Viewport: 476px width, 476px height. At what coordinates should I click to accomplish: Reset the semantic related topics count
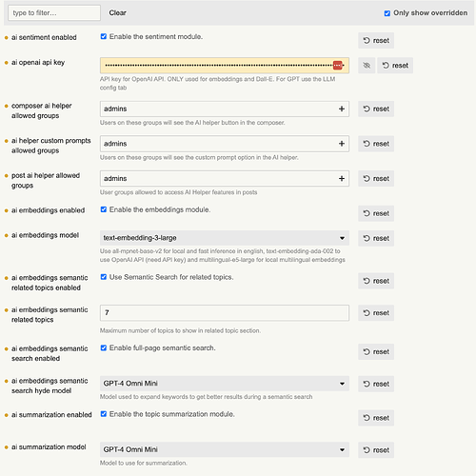click(x=376, y=313)
